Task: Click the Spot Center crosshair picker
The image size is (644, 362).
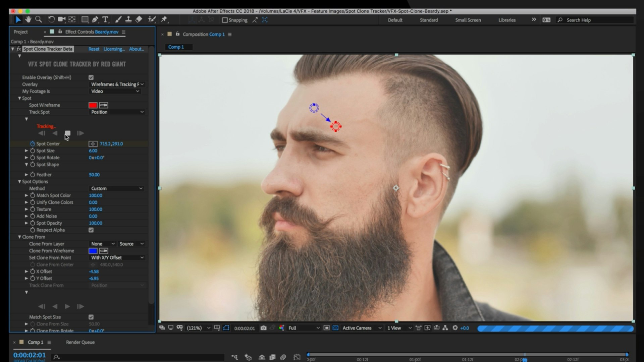Action: (93, 144)
